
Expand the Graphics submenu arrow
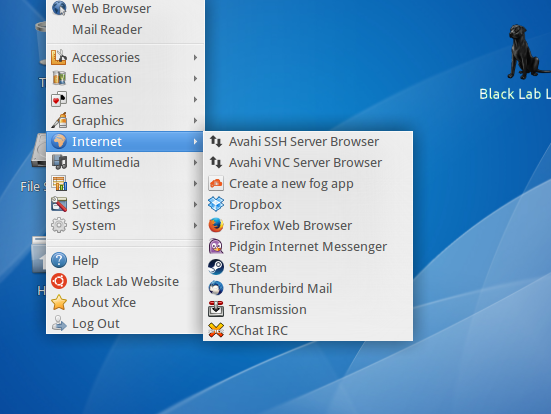[x=195, y=121]
